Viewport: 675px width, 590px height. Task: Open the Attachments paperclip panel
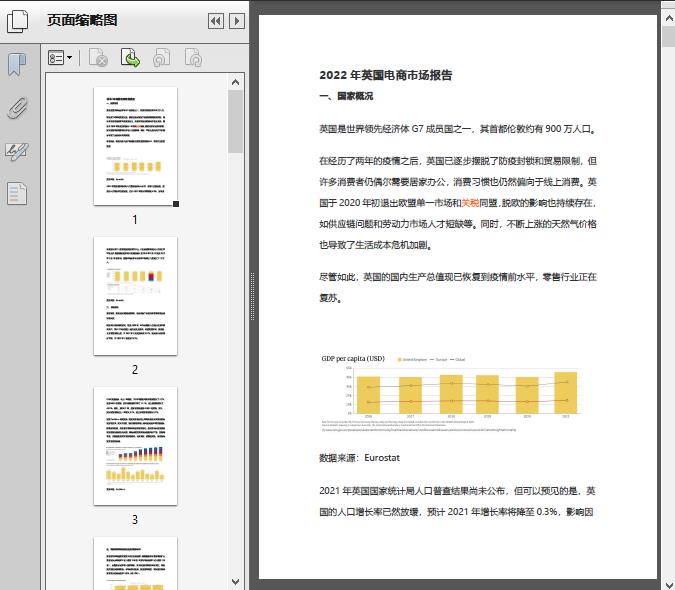(x=18, y=108)
